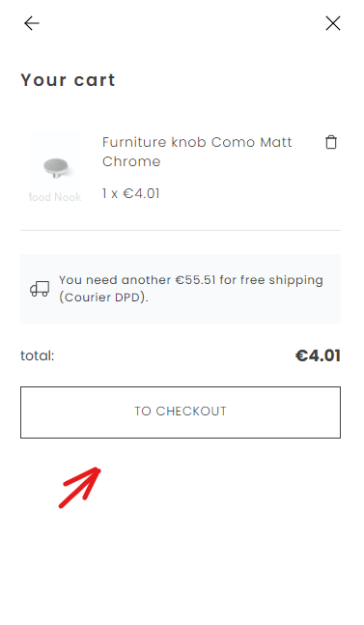This screenshot has width=364, height=625.
Task: Click the word 'Chrome' in the product title
Action: click(x=131, y=161)
